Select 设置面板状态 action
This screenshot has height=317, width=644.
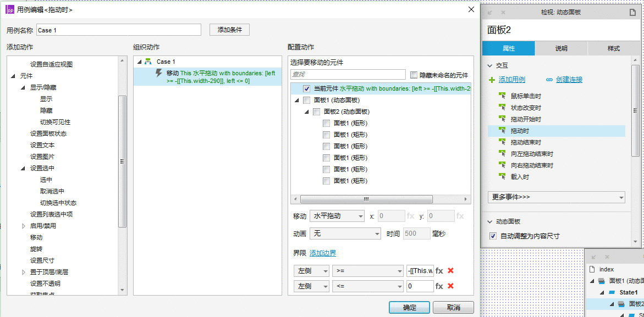tap(48, 134)
